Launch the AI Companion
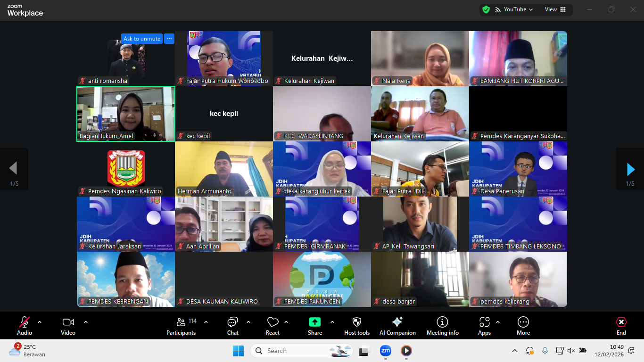Screen dimensions: 644x362 [397, 326]
